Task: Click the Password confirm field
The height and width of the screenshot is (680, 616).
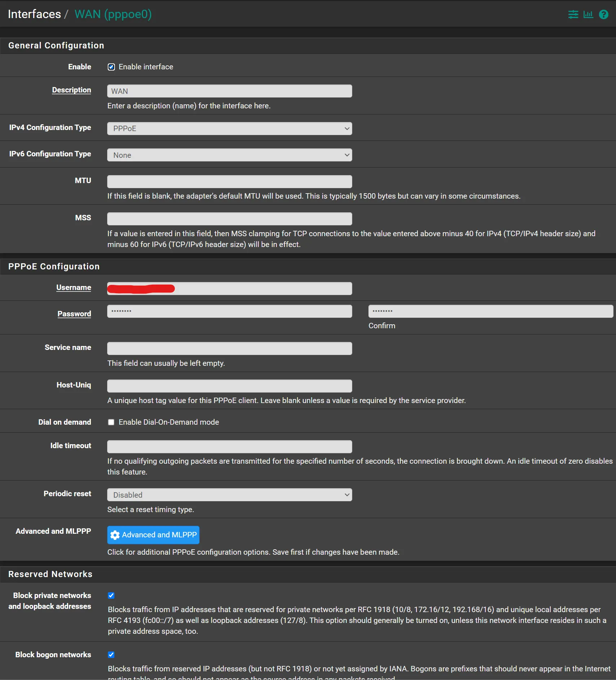Action: coord(490,311)
